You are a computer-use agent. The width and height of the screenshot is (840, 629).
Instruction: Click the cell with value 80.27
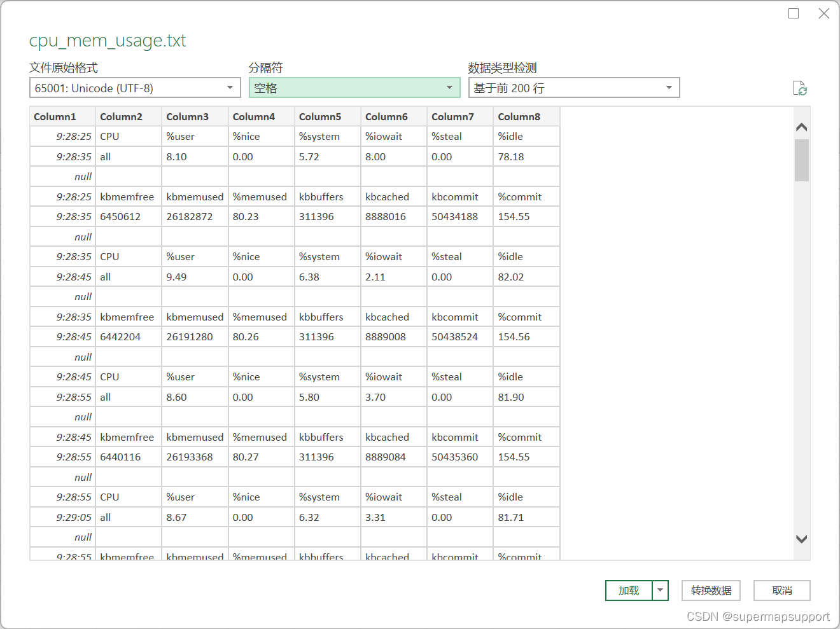[x=262, y=457]
